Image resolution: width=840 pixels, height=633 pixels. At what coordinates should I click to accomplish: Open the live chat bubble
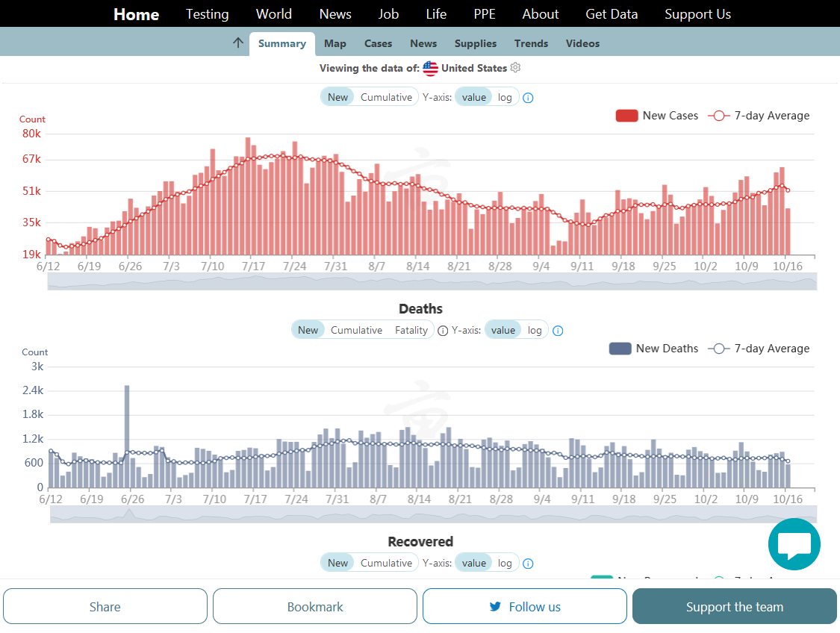794,544
